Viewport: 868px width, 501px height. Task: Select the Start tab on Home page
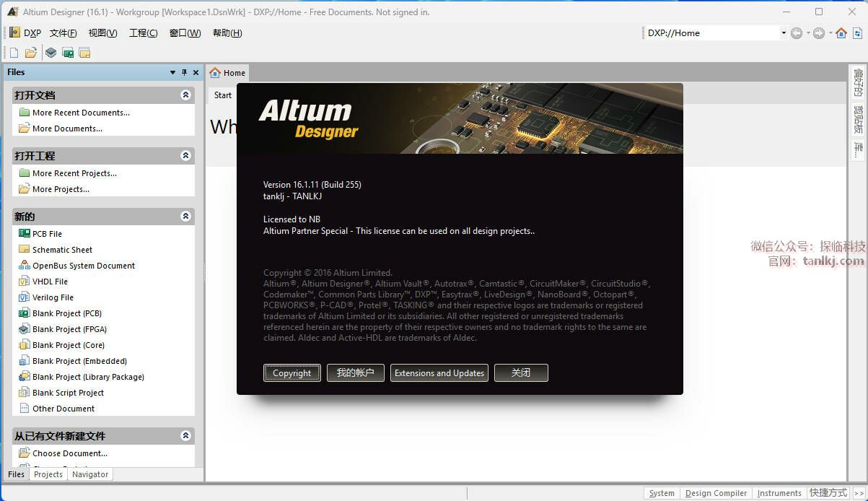[x=223, y=95]
